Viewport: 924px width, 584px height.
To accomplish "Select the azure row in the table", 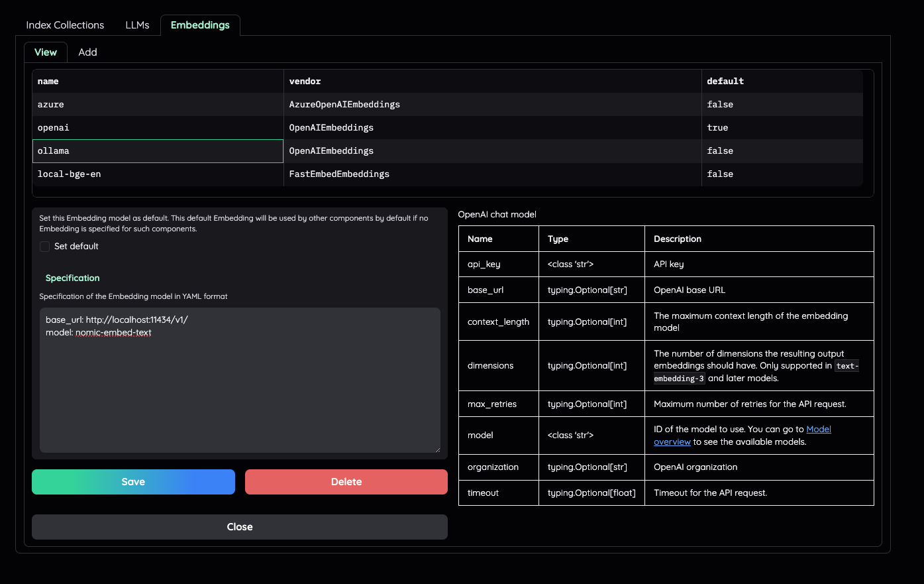I will (x=158, y=105).
